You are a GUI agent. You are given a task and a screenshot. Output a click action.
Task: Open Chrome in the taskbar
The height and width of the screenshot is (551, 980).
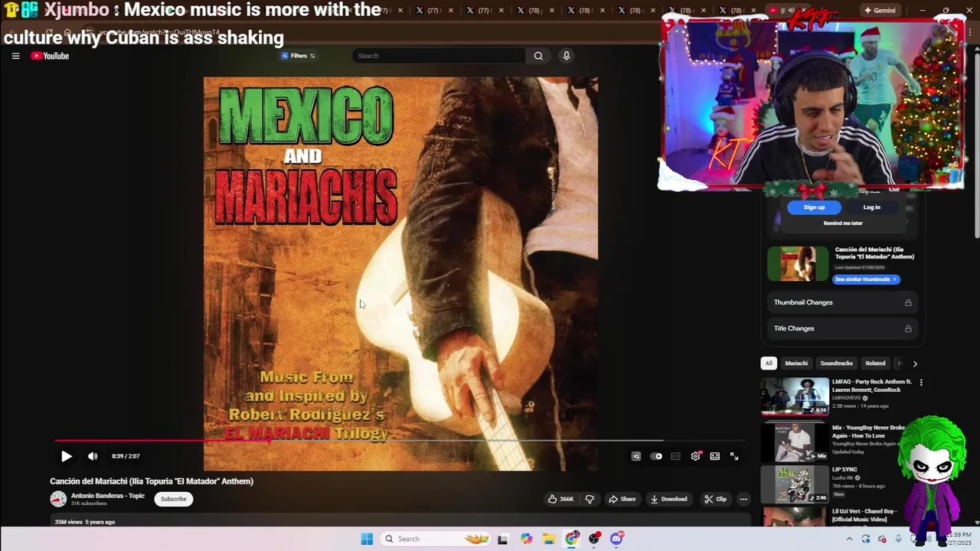572,539
